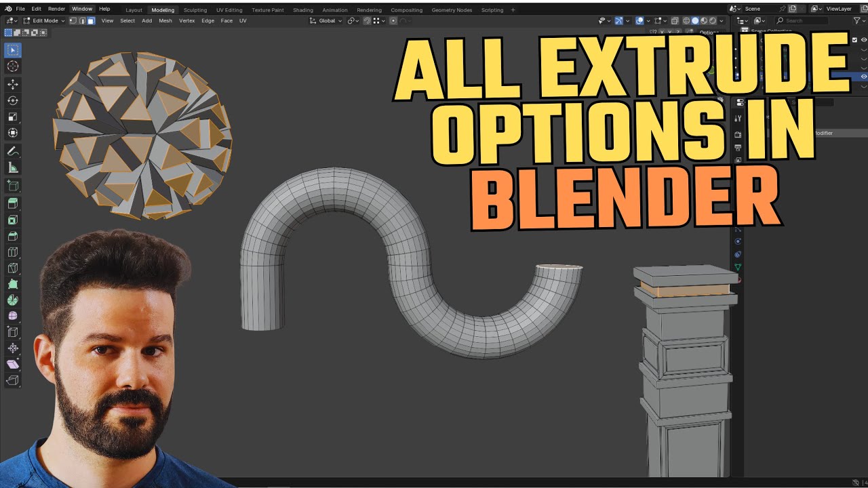Select the Add Cube tool
Image resolution: width=868 pixels, height=488 pixels.
tap(13, 185)
